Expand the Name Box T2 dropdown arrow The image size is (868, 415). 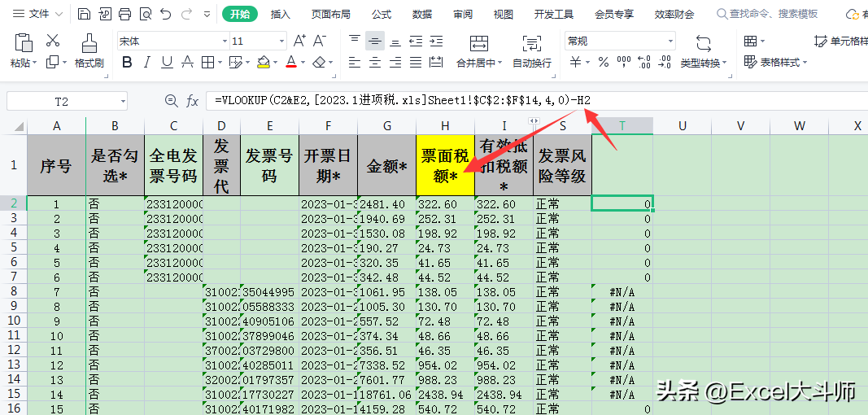[x=123, y=102]
